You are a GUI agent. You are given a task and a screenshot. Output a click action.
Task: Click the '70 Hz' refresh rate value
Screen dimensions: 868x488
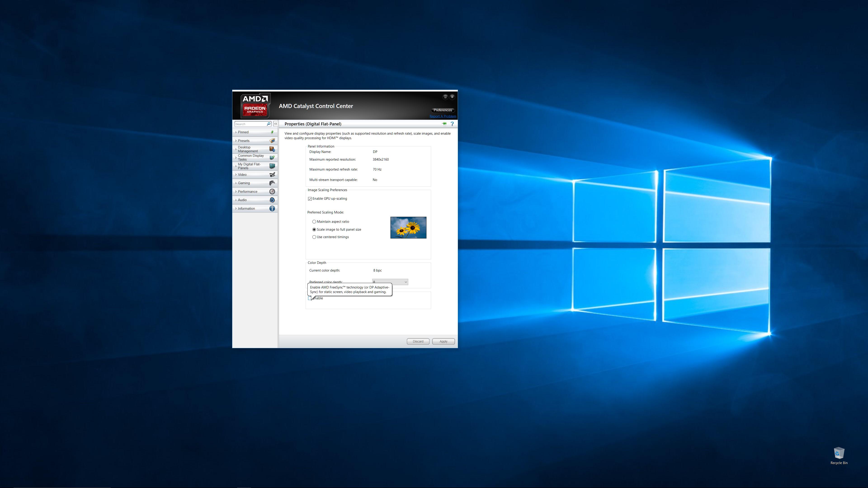pos(377,170)
